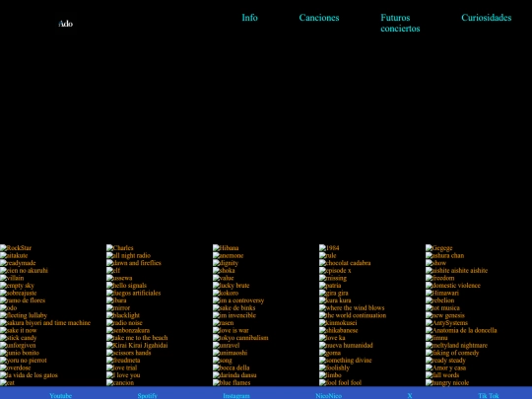532x399 pixels.
Task: Open the Spotify footer link
Action: pyautogui.click(x=147, y=396)
